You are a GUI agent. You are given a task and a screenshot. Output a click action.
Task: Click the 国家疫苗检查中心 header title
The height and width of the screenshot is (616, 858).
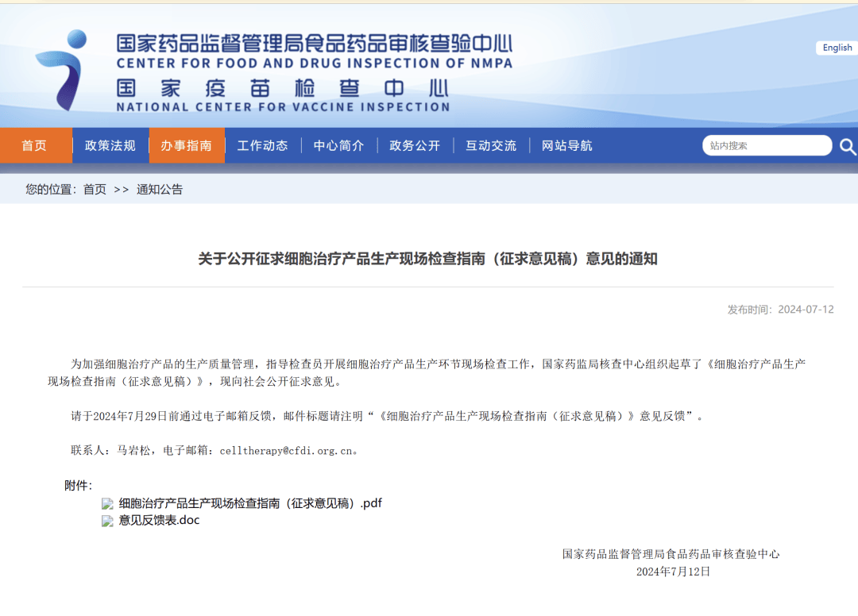(283, 87)
